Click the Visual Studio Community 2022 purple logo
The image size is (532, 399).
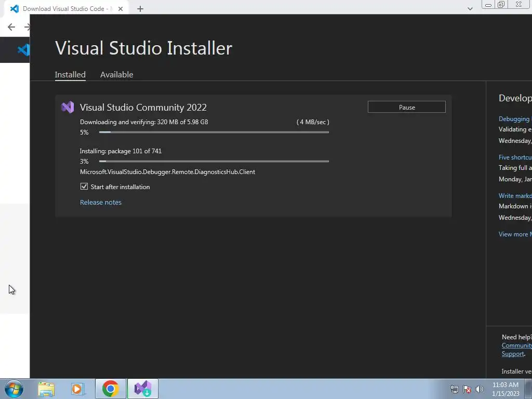coord(68,107)
